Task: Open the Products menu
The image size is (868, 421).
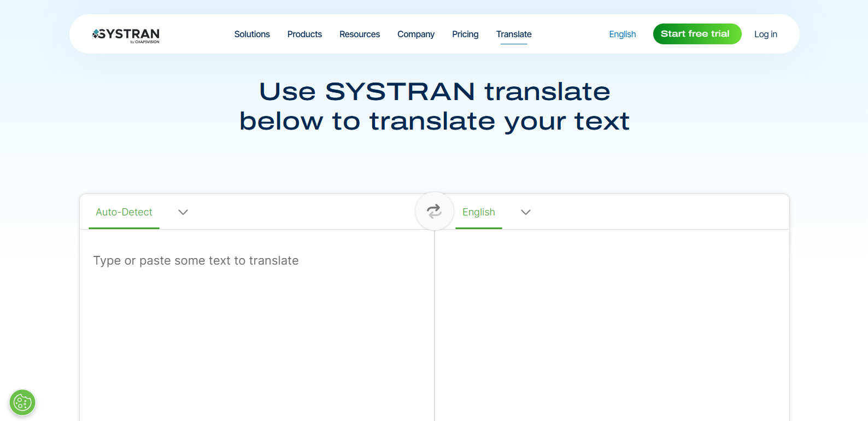Action: [304, 34]
